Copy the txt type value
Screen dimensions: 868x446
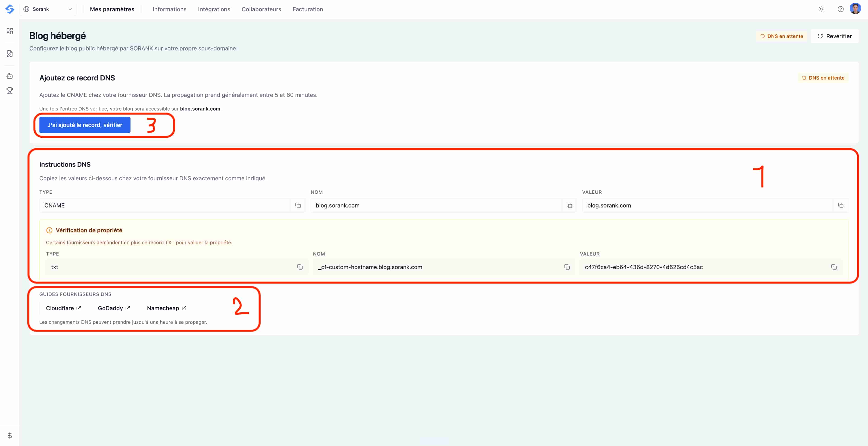[x=300, y=267]
